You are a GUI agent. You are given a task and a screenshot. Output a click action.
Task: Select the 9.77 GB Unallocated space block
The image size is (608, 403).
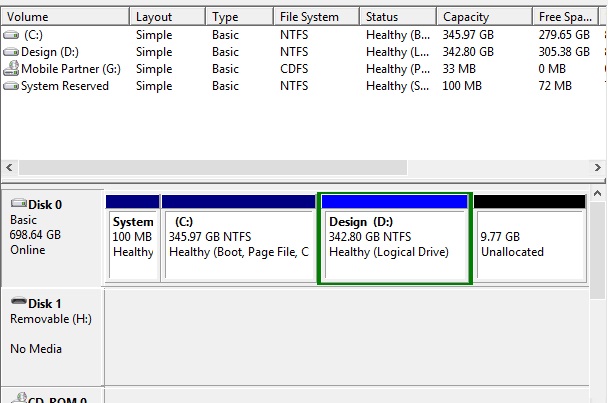coord(530,238)
